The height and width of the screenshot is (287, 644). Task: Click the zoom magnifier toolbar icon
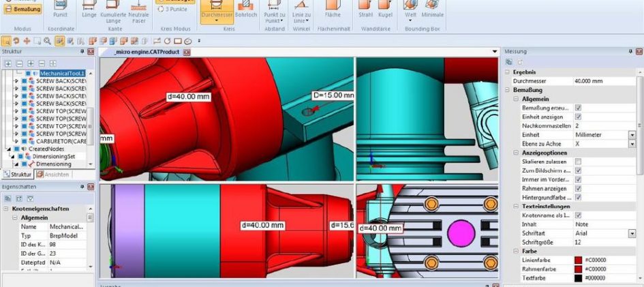click(48, 41)
